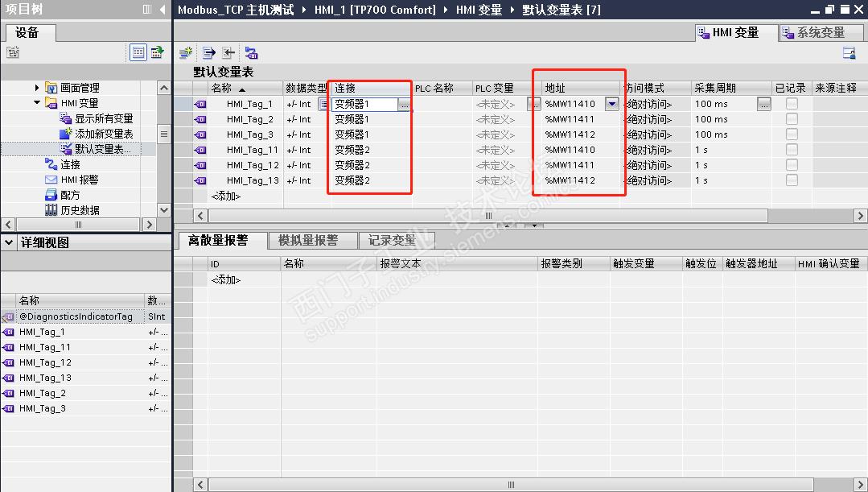Image resolution: width=868 pixels, height=492 pixels.
Task: Click project tree scroll right arrow
Action: point(149,225)
